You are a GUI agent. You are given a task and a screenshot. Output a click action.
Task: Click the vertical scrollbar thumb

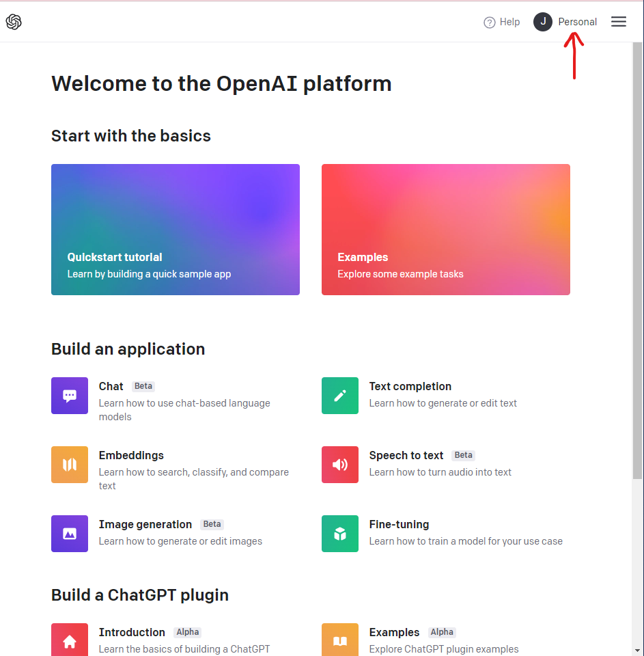coord(637,260)
